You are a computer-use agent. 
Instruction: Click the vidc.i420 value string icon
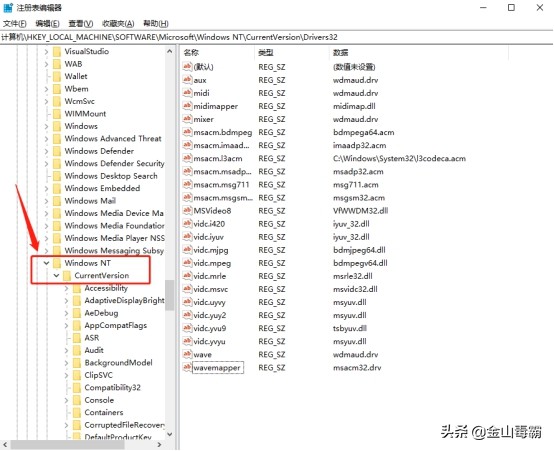(187, 224)
